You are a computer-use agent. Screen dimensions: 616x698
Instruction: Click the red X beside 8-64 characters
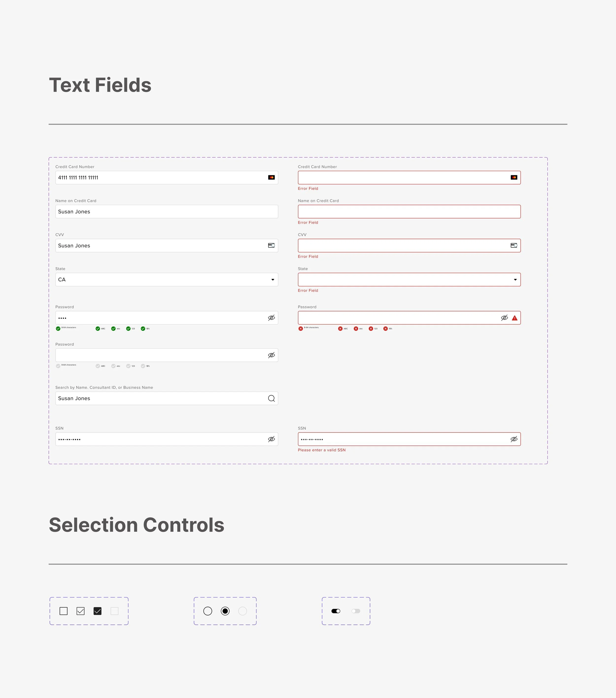click(301, 328)
